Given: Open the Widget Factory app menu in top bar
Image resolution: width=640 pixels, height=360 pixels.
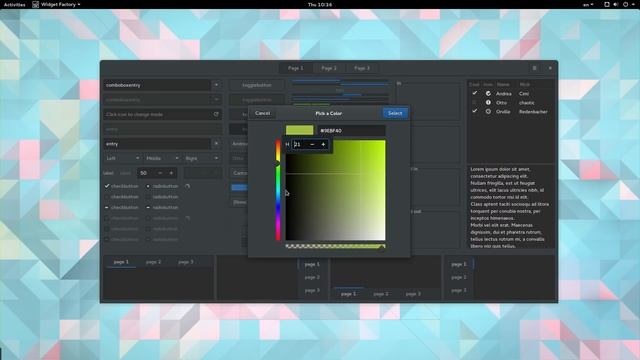Looking at the screenshot, I should (x=56, y=4).
